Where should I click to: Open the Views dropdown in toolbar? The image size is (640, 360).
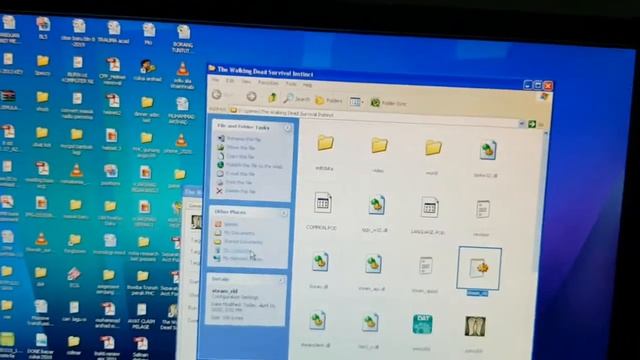point(356,102)
